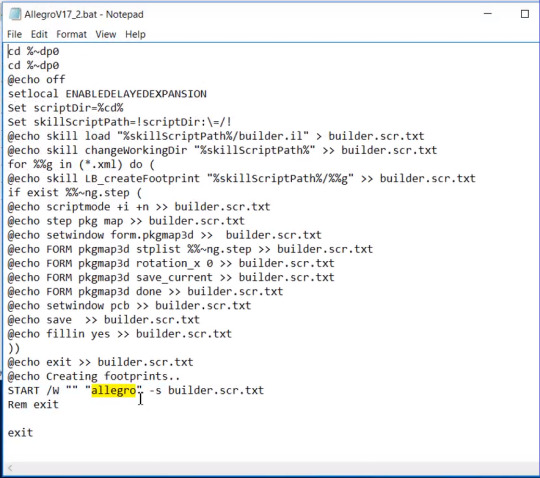This screenshot has height=478, width=540.
Task: Click the 'pkgmap3d stplist' line
Action: point(190,249)
